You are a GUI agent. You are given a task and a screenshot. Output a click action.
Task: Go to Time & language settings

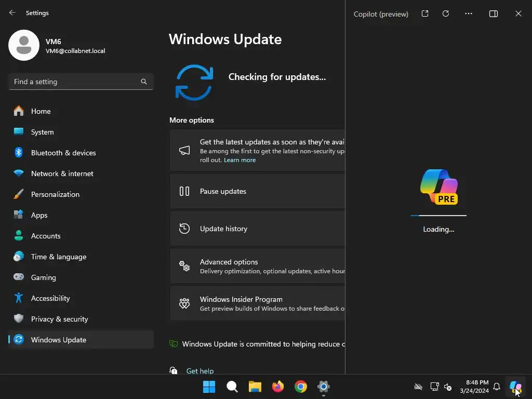(x=81, y=257)
